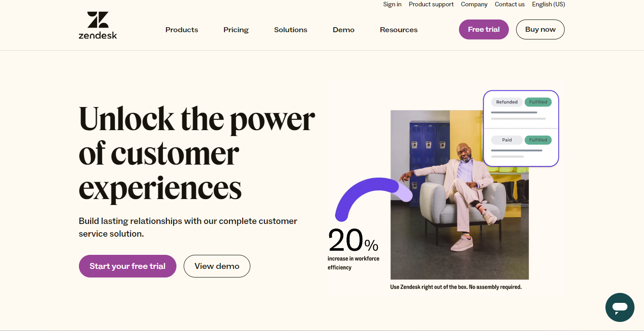Expand the Solutions navigation menu

(291, 30)
